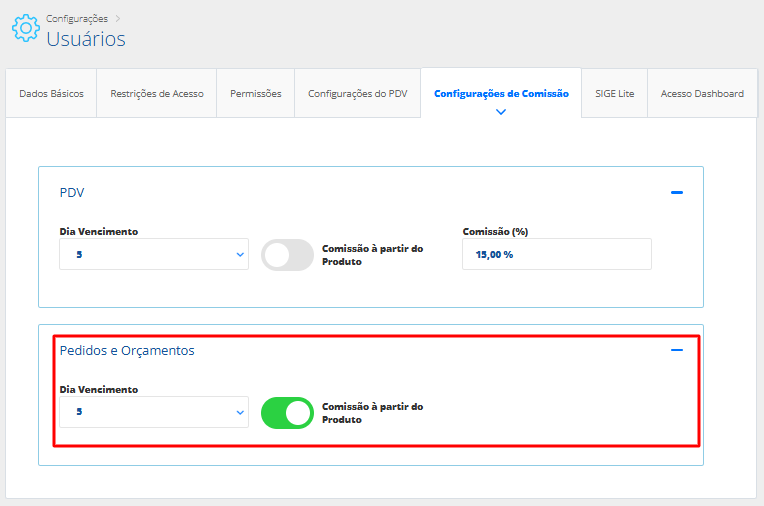The width and height of the screenshot is (764, 506).
Task: Enable product commission toggle in PDV
Action: coord(287,255)
